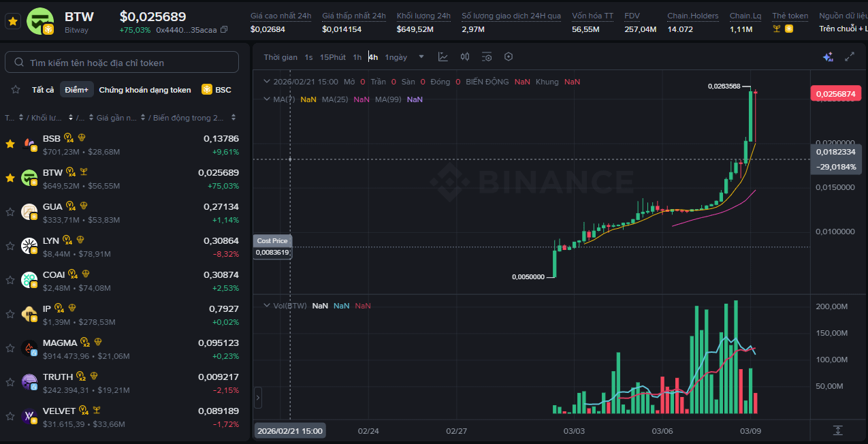868x444 pixels.
Task: Add IP to favorites via star
Action: pyautogui.click(x=10, y=314)
